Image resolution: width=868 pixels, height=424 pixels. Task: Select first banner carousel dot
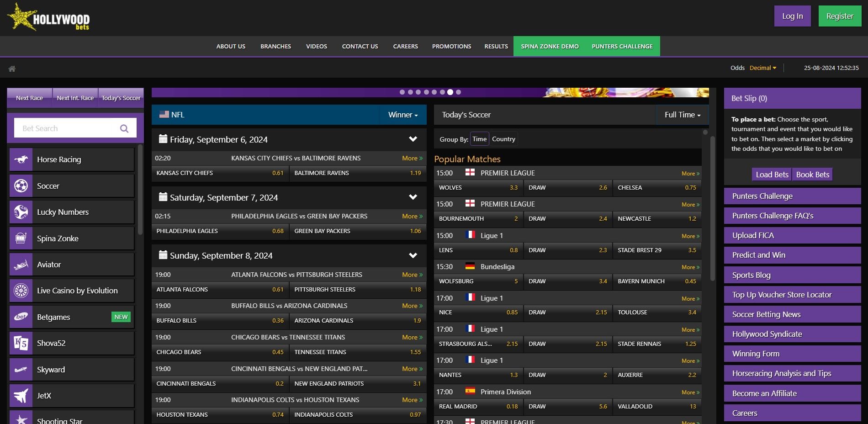tap(402, 92)
